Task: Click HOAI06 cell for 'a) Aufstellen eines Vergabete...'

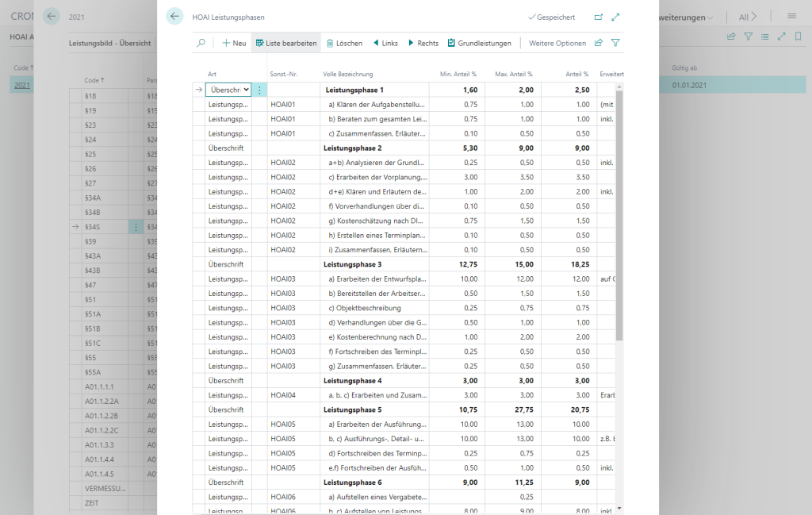Action: [x=293, y=497]
